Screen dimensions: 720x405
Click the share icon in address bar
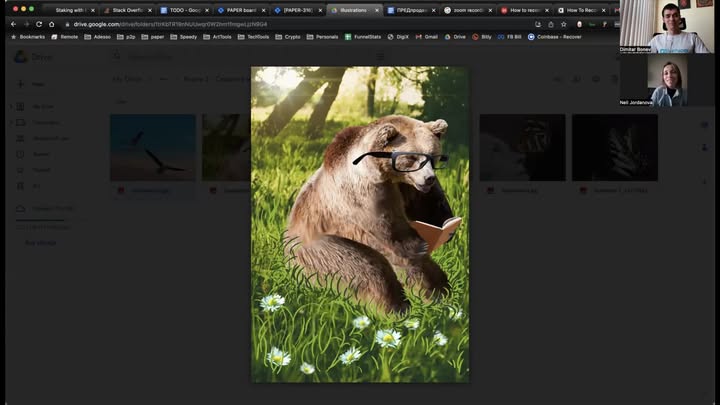tap(551, 24)
